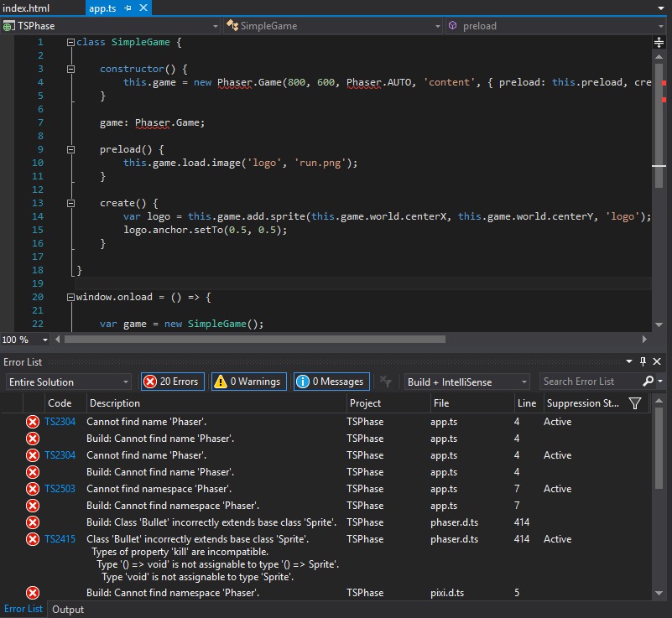Toggle auto-hide pin on Error List
Image resolution: width=672 pixels, height=618 pixels.
click(643, 361)
